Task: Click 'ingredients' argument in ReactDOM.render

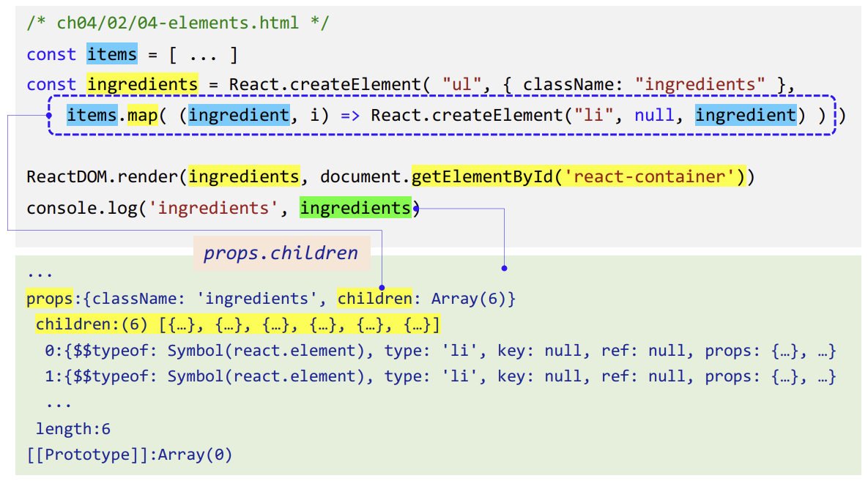Action: click(x=244, y=176)
